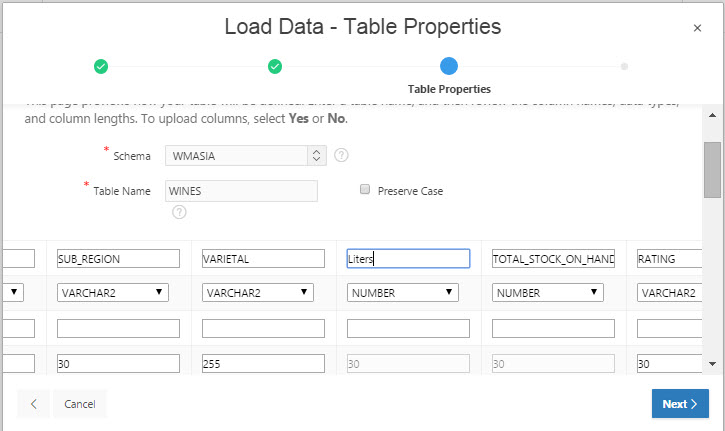Click the Schema help question mark icon
725x431 pixels.
pyautogui.click(x=341, y=155)
